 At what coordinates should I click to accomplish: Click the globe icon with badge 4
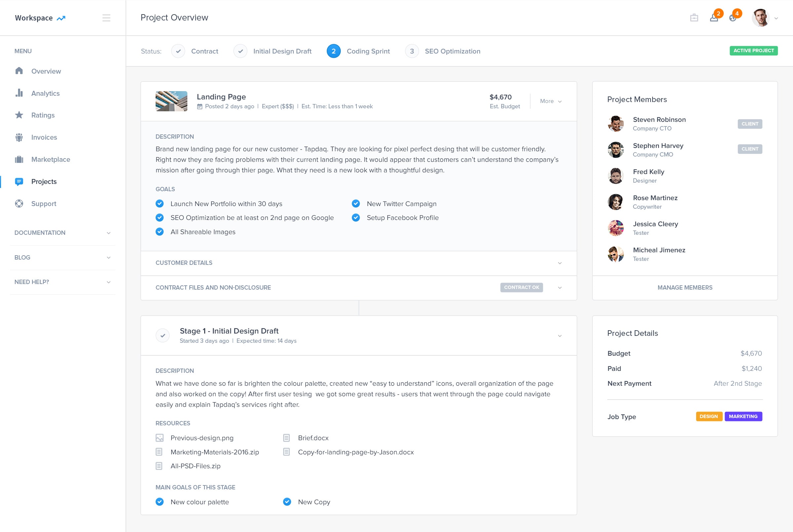point(733,18)
